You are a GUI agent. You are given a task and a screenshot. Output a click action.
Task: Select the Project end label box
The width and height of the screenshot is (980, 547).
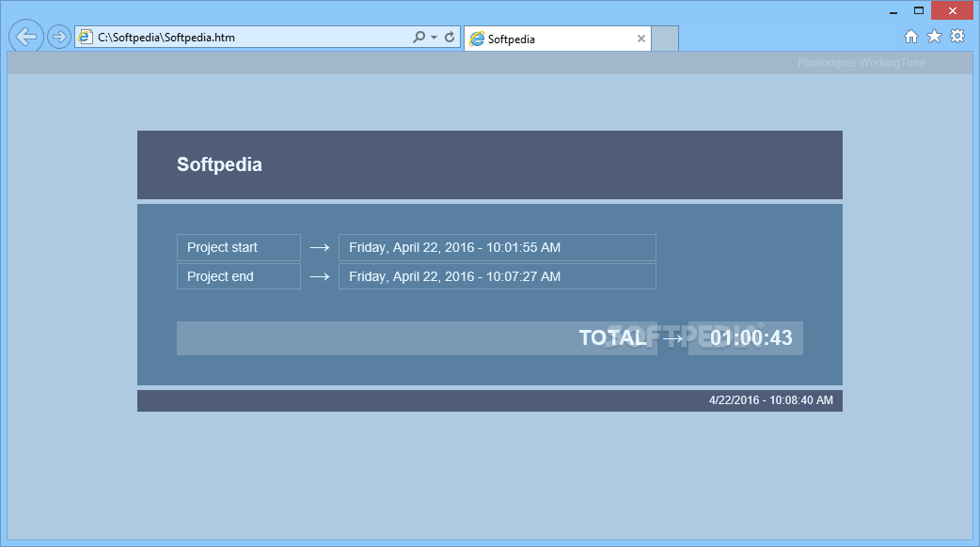click(239, 276)
